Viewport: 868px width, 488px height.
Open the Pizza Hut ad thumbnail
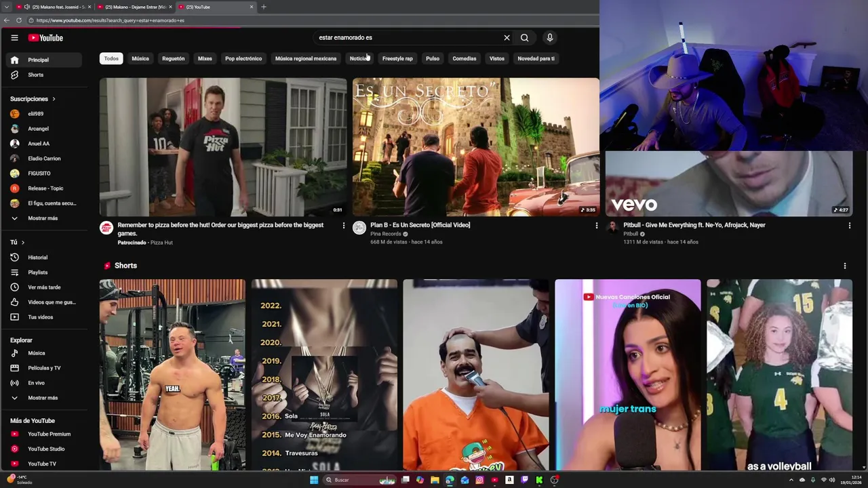pyautogui.click(x=223, y=147)
